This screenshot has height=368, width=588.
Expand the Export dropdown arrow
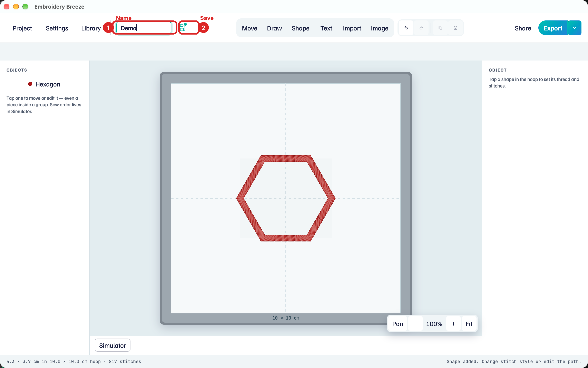coord(574,28)
